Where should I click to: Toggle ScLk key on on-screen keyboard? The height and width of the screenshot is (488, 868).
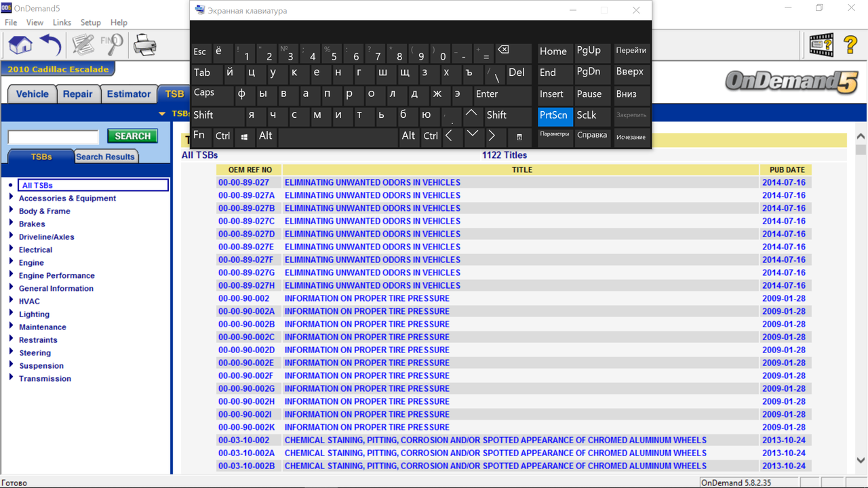click(x=592, y=116)
